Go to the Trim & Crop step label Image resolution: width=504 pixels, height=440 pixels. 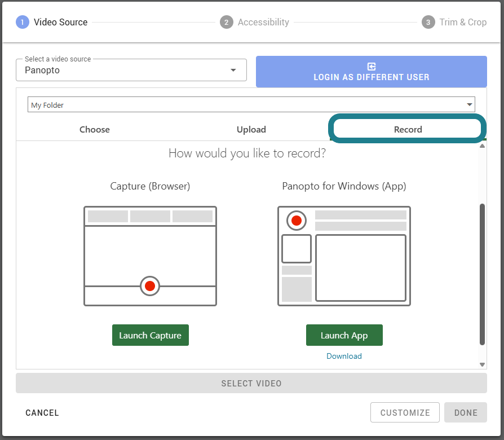[463, 22]
